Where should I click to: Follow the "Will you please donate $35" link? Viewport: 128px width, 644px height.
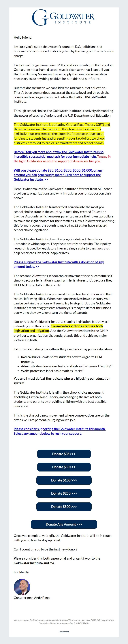pyautogui.click(x=58, y=175)
